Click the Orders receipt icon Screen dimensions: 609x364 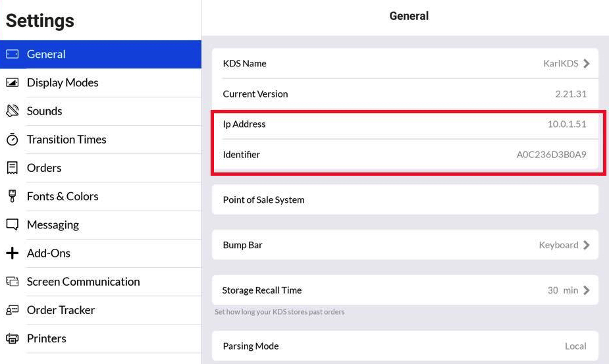(13, 168)
